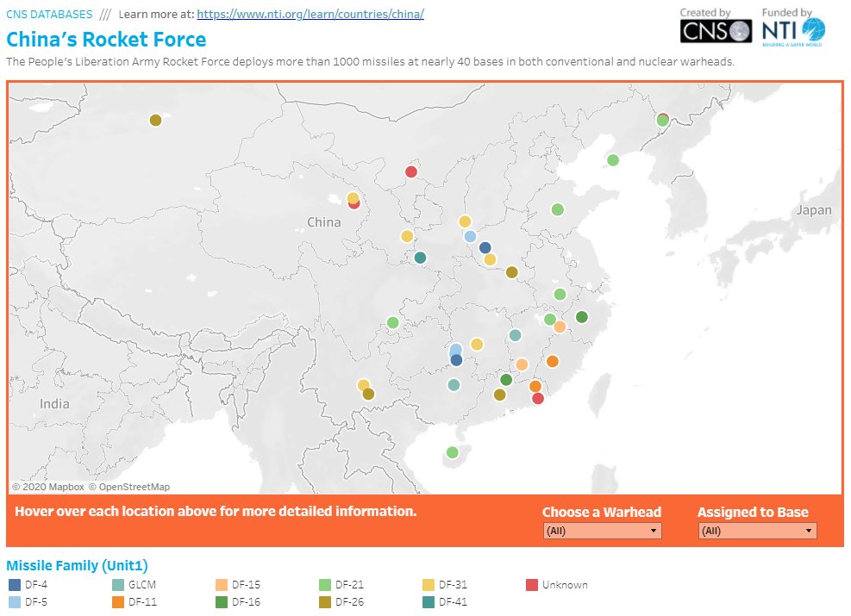Click the DF-21 legend swatch
Image resolution: width=851 pixels, height=616 pixels.
coord(325,585)
